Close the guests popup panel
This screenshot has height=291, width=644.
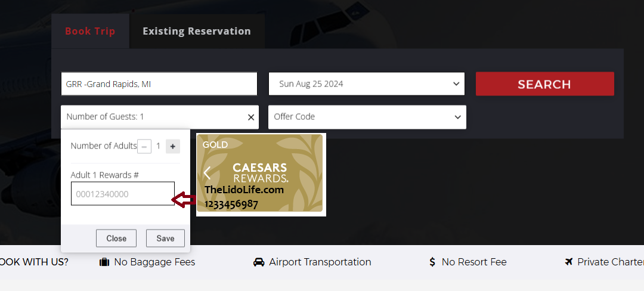click(x=116, y=239)
